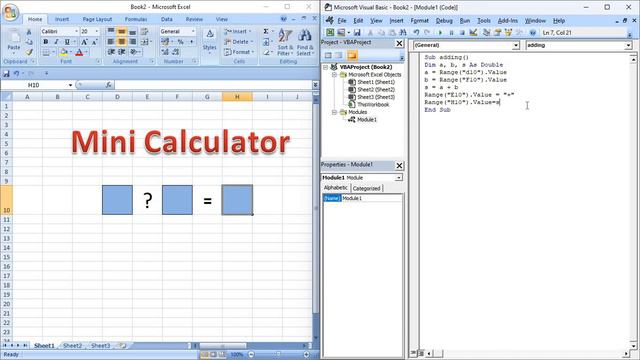Open the Tools menu in VBA editor
The image size is (640, 360).
click(x=484, y=21)
